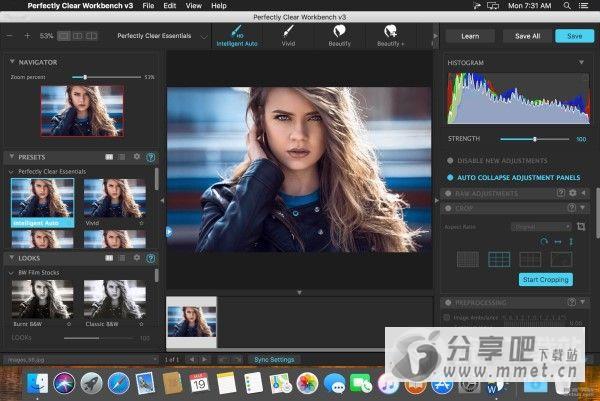Select the Burnt B&W look thumbnail

[42, 300]
